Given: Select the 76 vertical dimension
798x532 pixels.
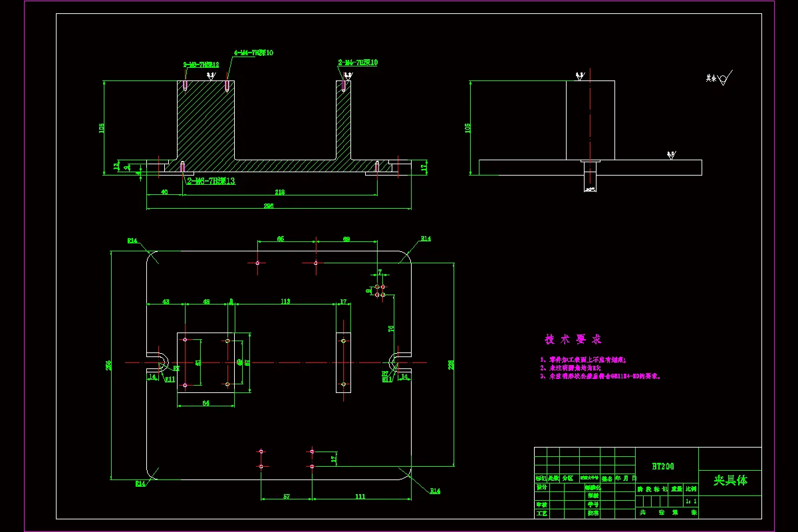Looking at the screenshot, I should click(392, 328).
